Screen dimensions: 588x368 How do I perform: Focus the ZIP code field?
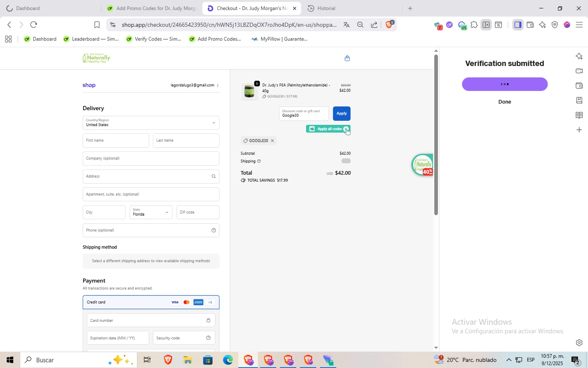pos(198,212)
